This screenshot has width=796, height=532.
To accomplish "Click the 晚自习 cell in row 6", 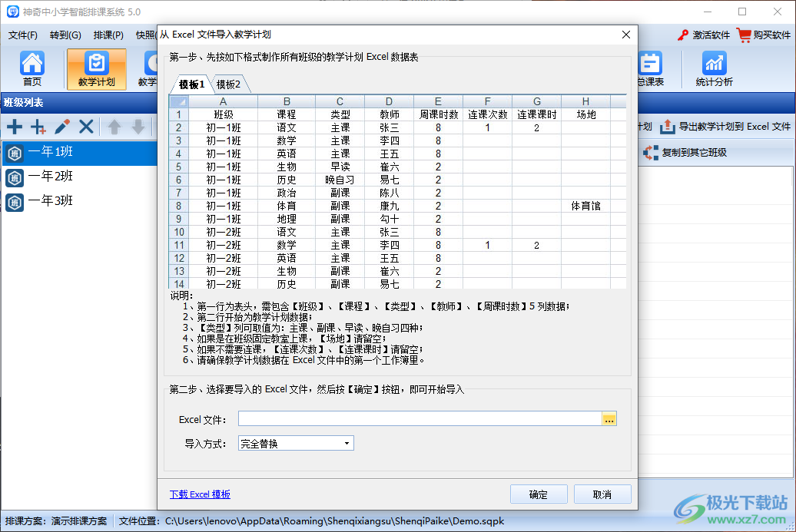I will coord(340,180).
